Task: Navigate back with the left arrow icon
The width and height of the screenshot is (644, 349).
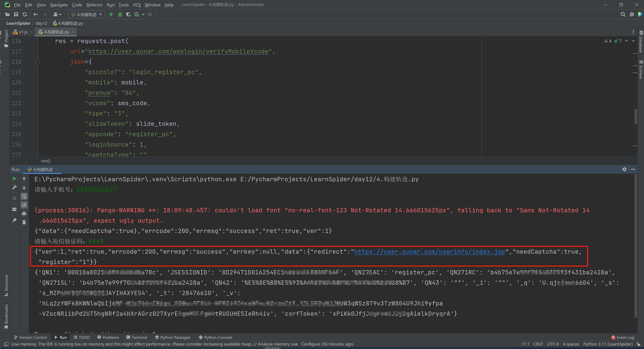Action: (x=35, y=15)
